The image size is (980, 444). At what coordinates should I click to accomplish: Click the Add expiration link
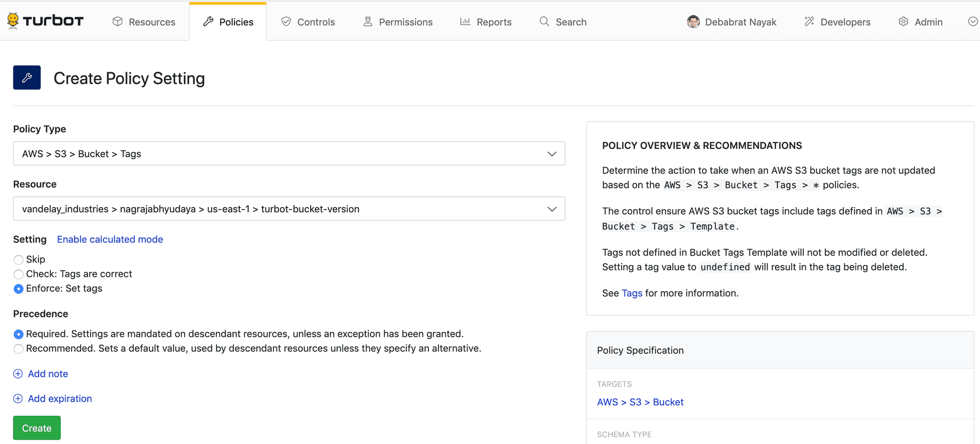point(60,399)
